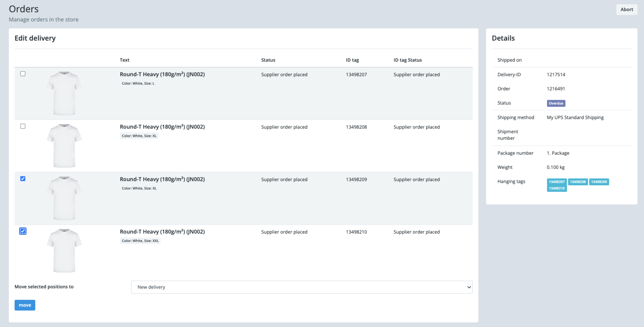The image size is (644, 327).
Task: Click the t-shirt thumbnail for tag 13498207
Action: [x=64, y=93]
